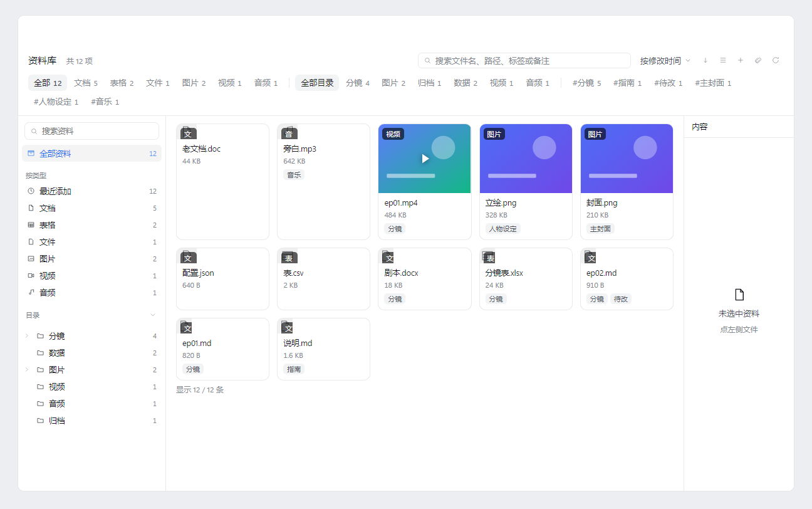
Task: Click the 音乐 tag on 旁白.mp3 card
Action: tap(294, 175)
